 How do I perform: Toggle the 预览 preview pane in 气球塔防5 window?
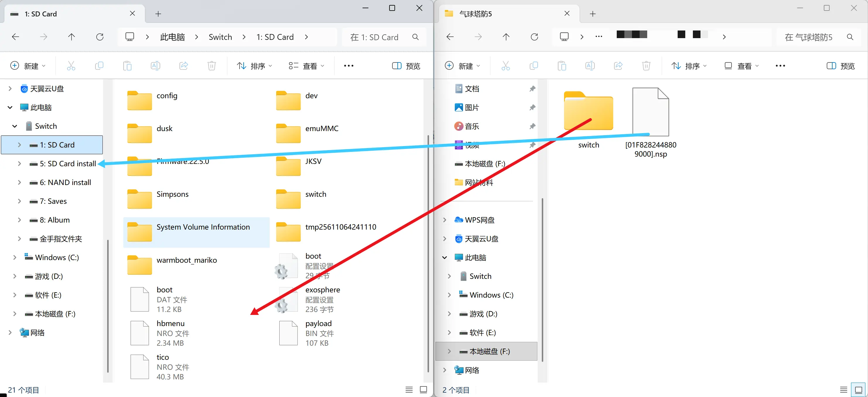point(841,66)
